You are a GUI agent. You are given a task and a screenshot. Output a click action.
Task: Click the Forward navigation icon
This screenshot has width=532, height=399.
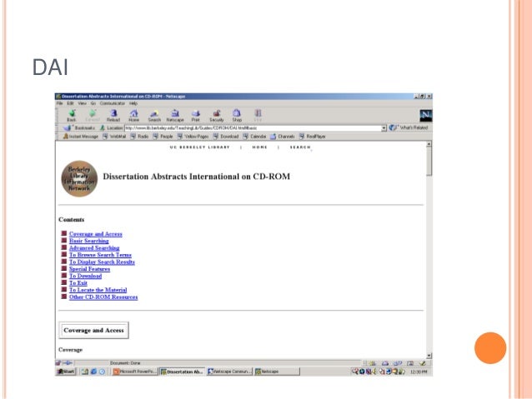93,116
